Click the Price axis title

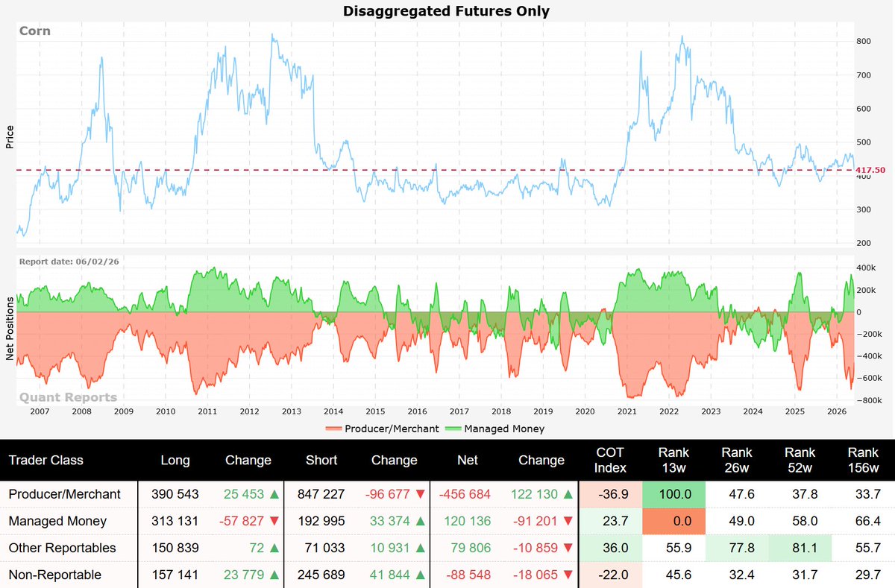pos(10,136)
